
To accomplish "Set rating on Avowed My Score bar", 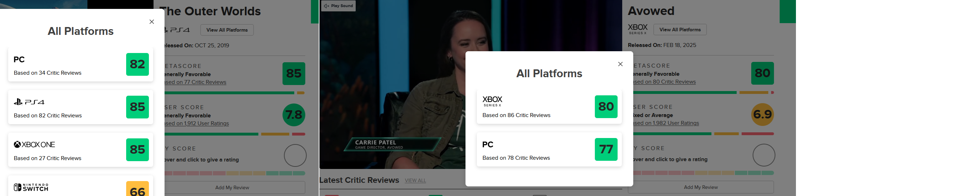I will [x=704, y=173].
